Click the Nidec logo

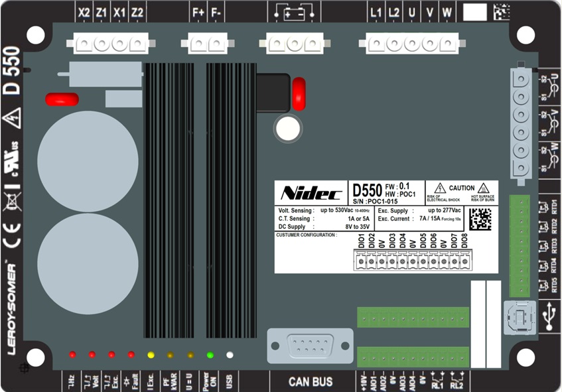[x=311, y=193]
